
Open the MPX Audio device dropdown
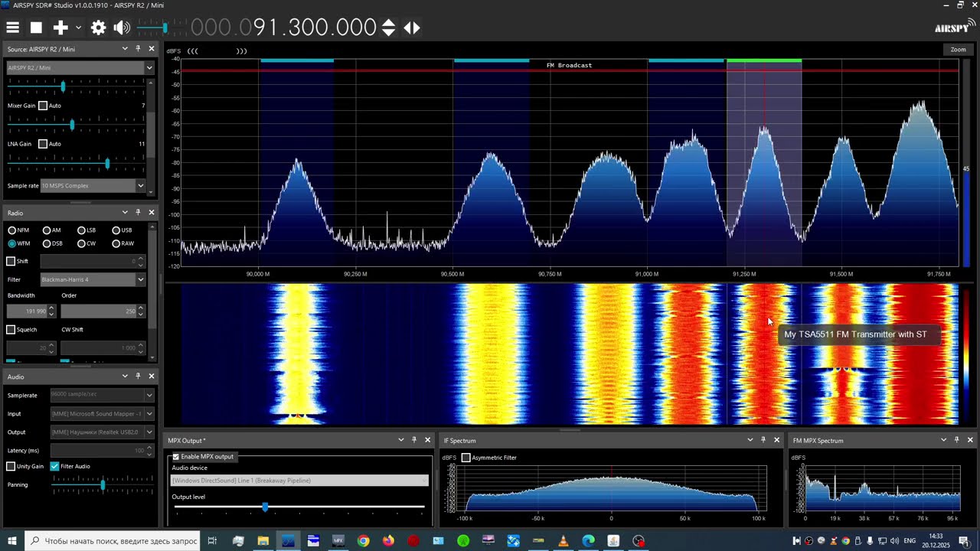pyautogui.click(x=299, y=481)
